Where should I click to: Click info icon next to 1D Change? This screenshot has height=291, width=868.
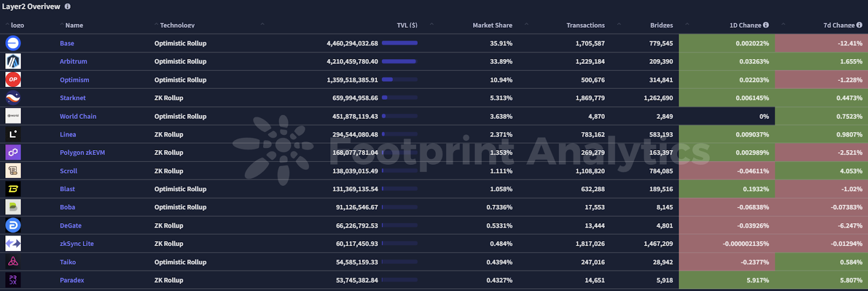(x=766, y=25)
